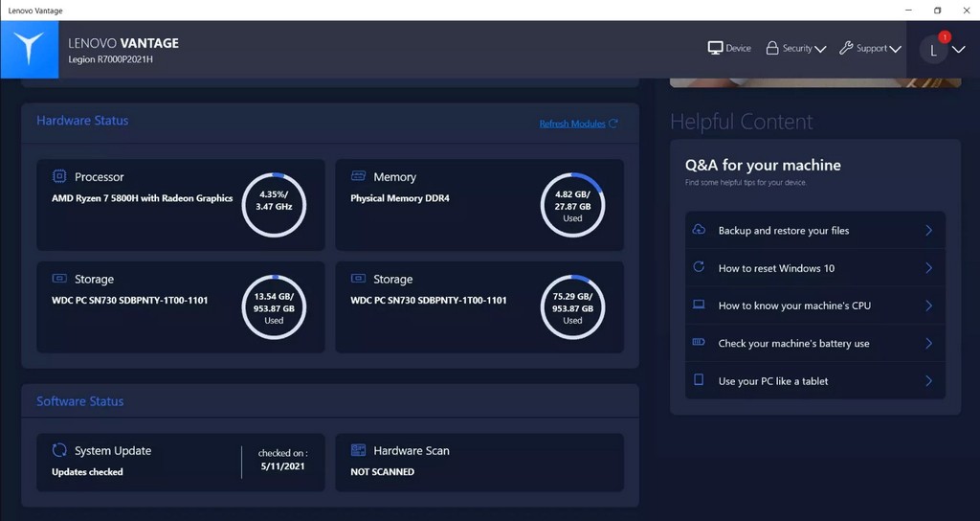Click the tablet icon beside PC like tablet
The height and width of the screenshot is (521, 980).
tap(699, 379)
